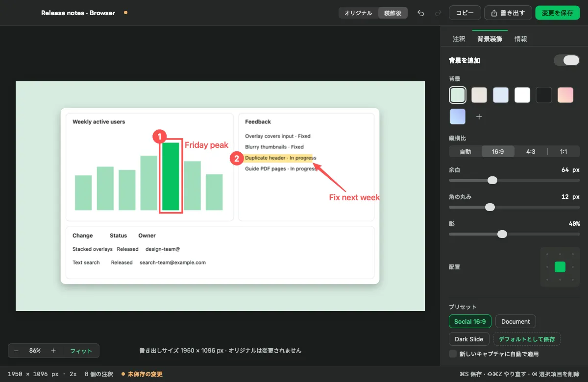The width and height of the screenshot is (588, 382).
Task: Select 1:1 aspect ratio
Action: pyautogui.click(x=563, y=152)
